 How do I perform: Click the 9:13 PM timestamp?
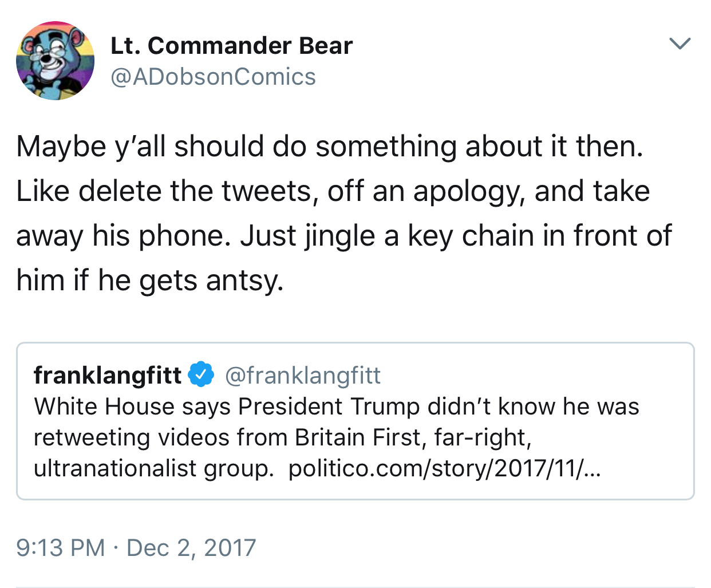click(x=61, y=547)
